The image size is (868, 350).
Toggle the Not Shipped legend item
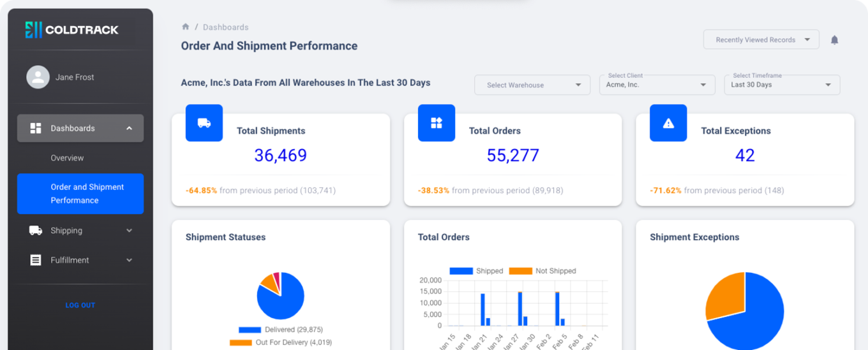click(x=542, y=271)
